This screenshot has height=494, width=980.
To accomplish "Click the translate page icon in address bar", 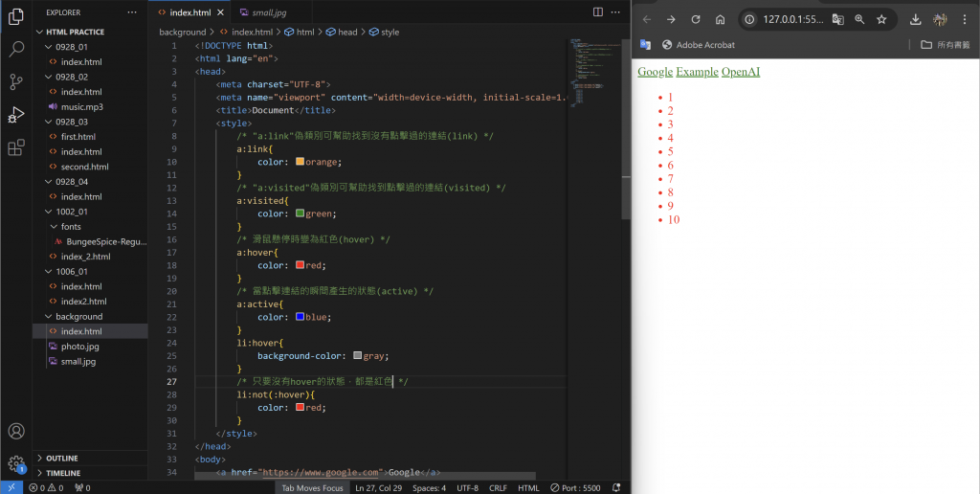I will pyautogui.click(x=838, y=19).
